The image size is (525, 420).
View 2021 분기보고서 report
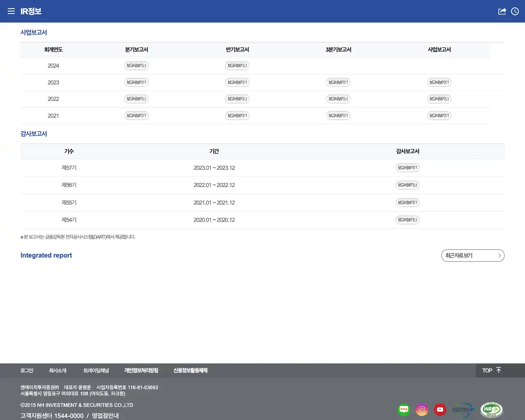coord(137,116)
